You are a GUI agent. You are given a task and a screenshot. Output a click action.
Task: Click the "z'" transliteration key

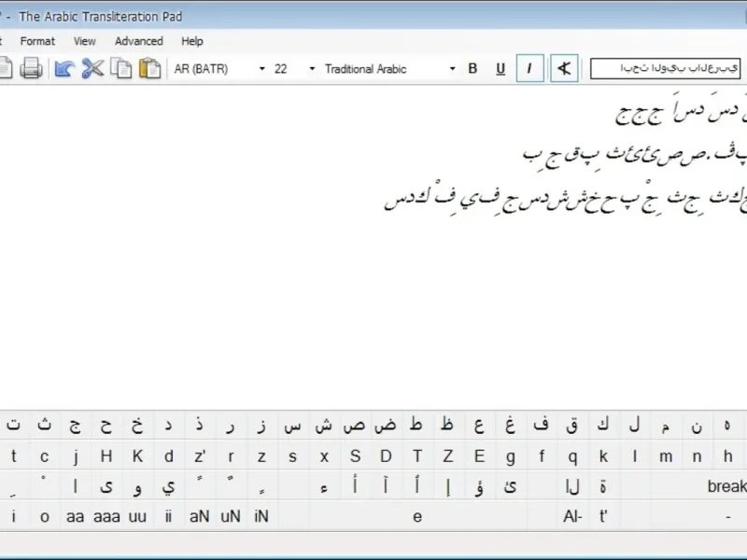tap(200, 456)
